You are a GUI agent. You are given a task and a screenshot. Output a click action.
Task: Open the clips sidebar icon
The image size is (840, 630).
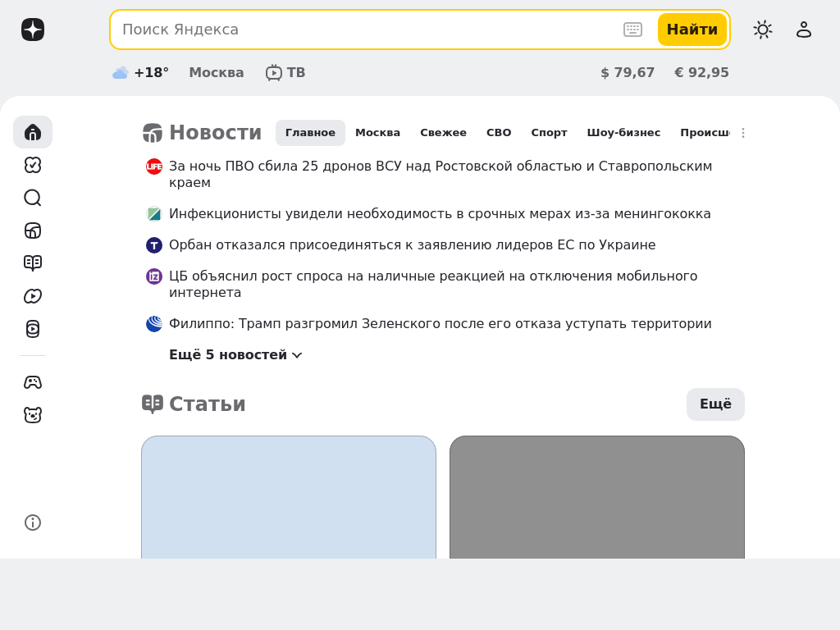[33, 329]
